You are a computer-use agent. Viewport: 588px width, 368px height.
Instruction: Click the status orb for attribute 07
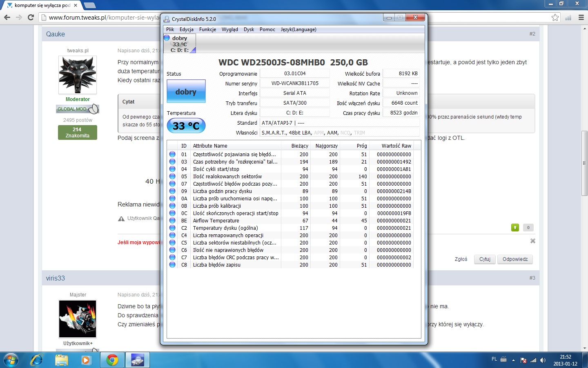(x=172, y=184)
